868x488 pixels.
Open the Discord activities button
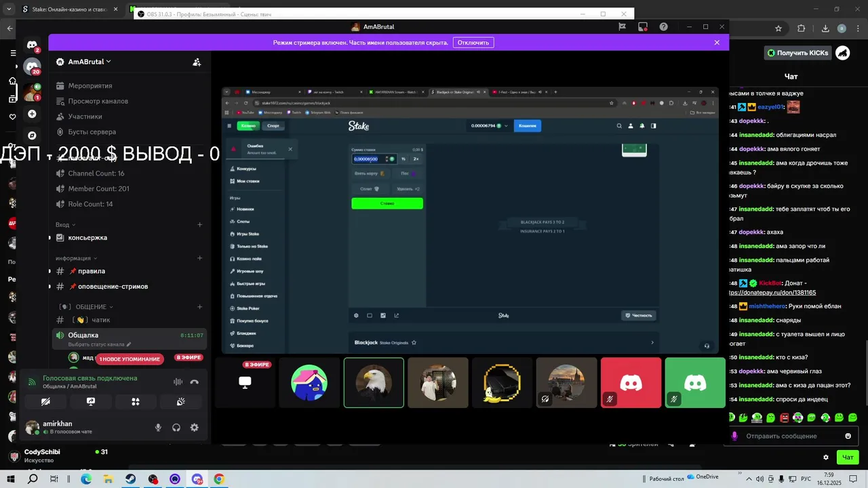(136, 402)
